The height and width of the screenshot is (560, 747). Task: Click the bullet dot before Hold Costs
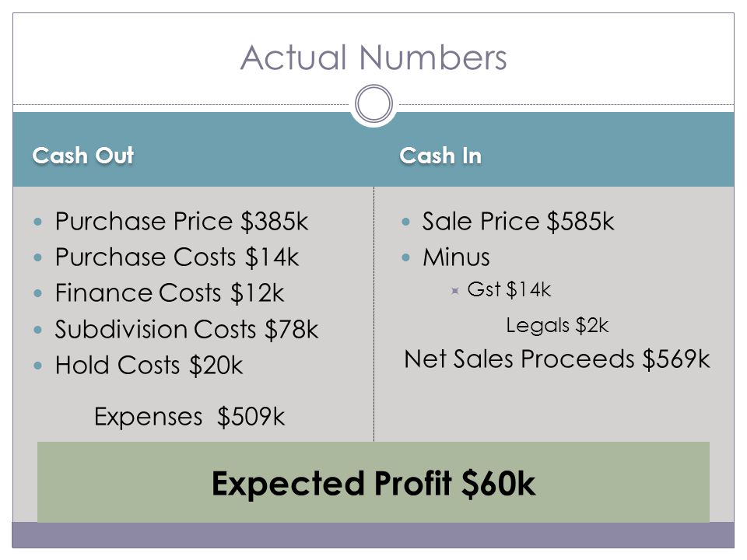coord(38,366)
